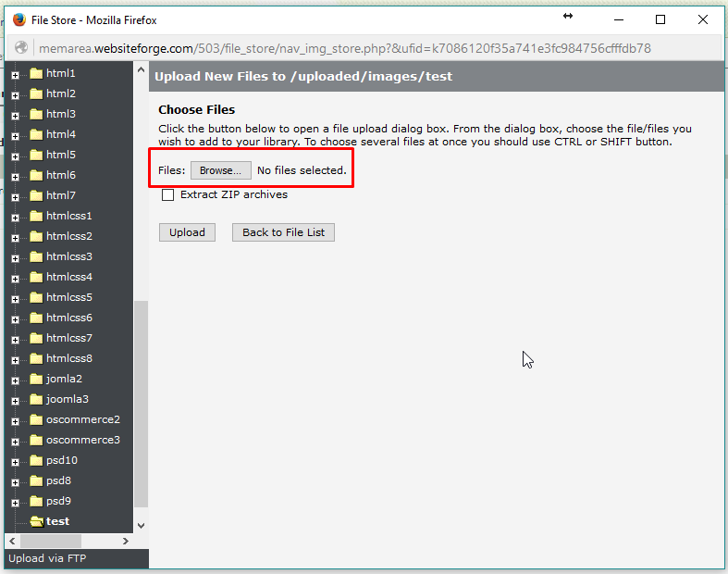Click the address bar URL
The image size is (728, 574).
coord(345,48)
